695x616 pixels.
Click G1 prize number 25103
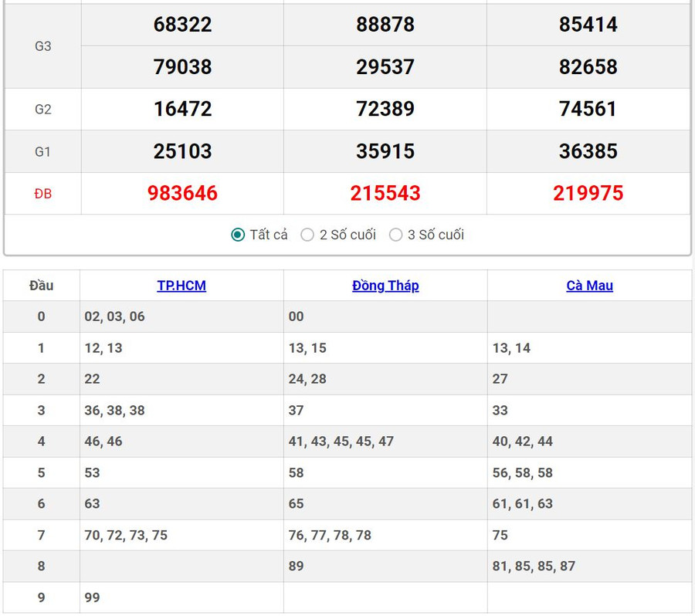[x=182, y=151]
